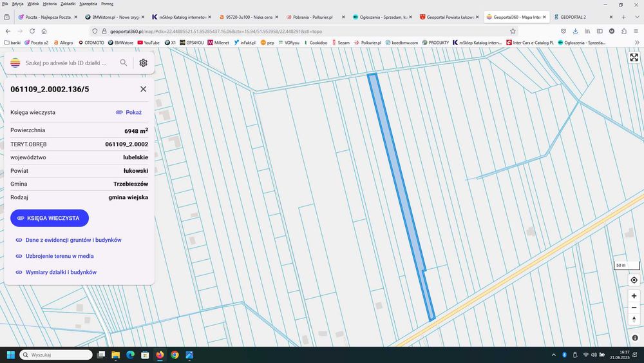Click the Pokaż link for Księga wieczysta

point(129,112)
